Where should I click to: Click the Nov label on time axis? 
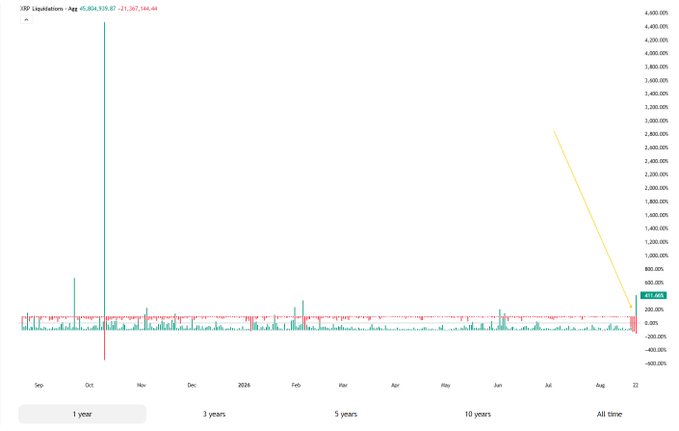[141, 385]
